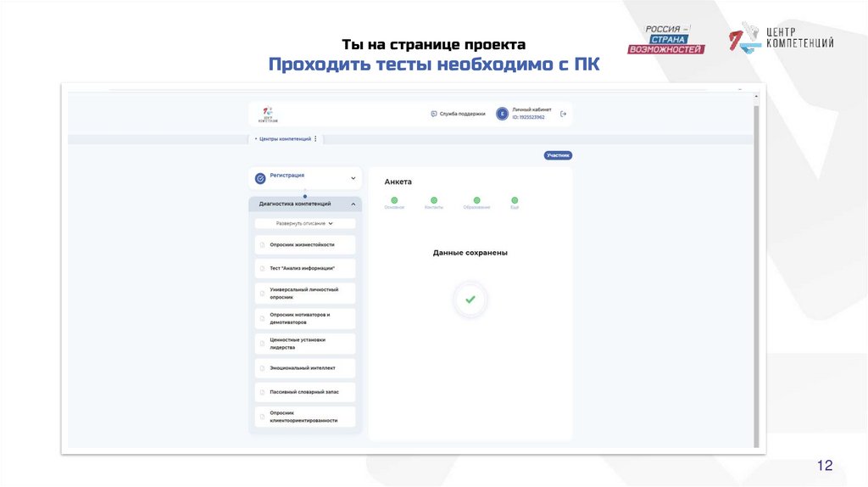Screen dimensions: 868x487
Task: Click the Участник role badge
Action: (558, 155)
